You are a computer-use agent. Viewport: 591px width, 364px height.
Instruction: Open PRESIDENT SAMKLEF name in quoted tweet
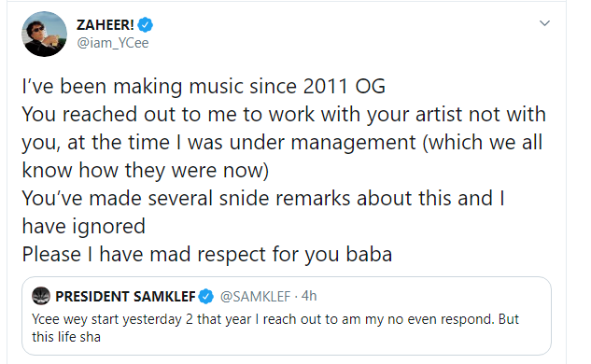tap(125, 297)
